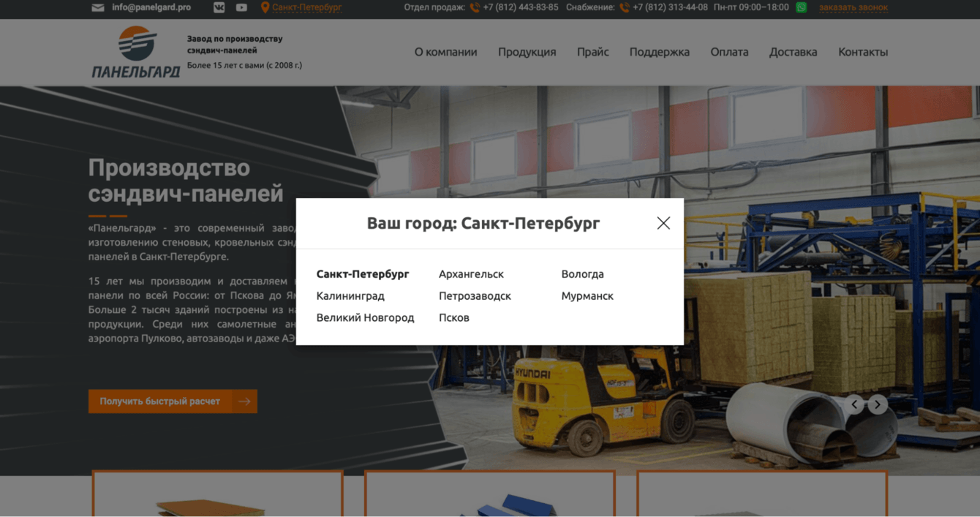
Task: Click Ваш город: Санкт-Петербург title
Action: 483,223
